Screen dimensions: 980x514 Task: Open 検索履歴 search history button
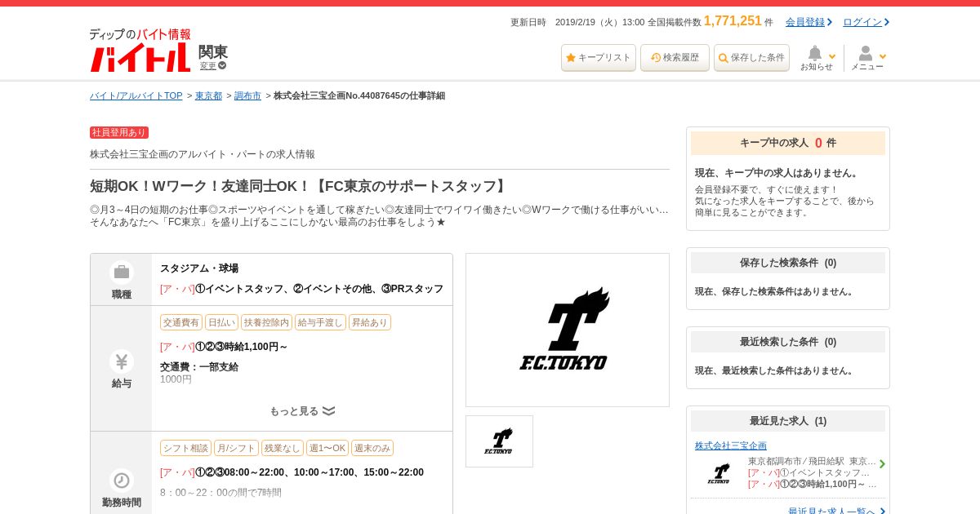coord(675,58)
